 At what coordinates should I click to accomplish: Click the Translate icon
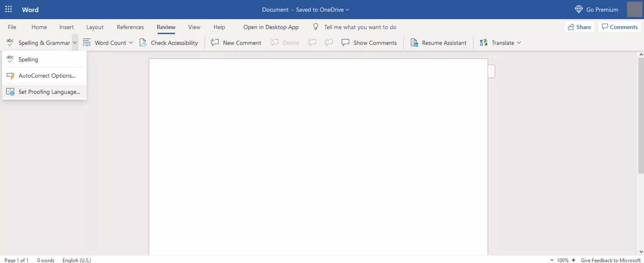484,43
